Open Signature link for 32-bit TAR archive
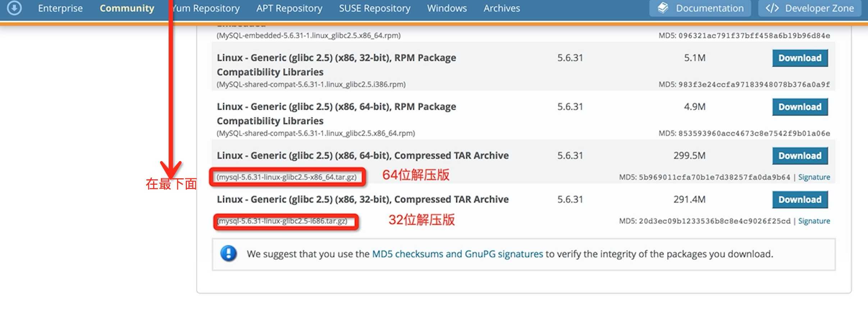This screenshot has height=335, width=868. [814, 221]
